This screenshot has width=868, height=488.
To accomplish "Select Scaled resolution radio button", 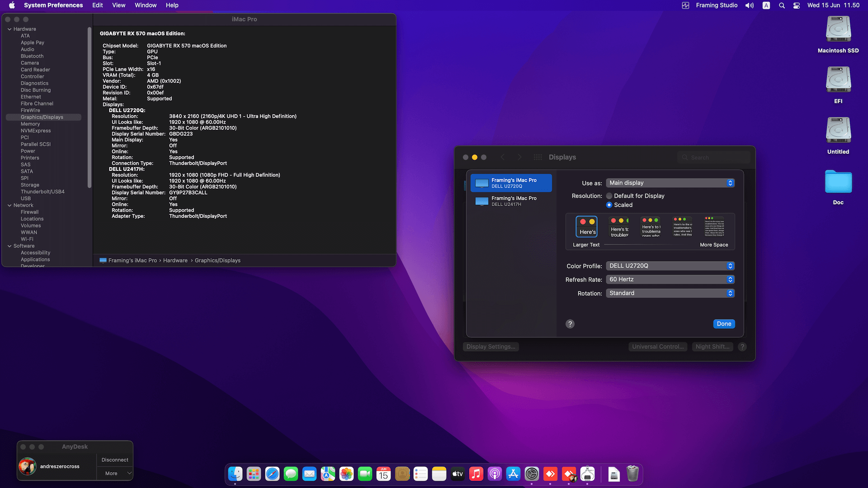I will tap(609, 205).
